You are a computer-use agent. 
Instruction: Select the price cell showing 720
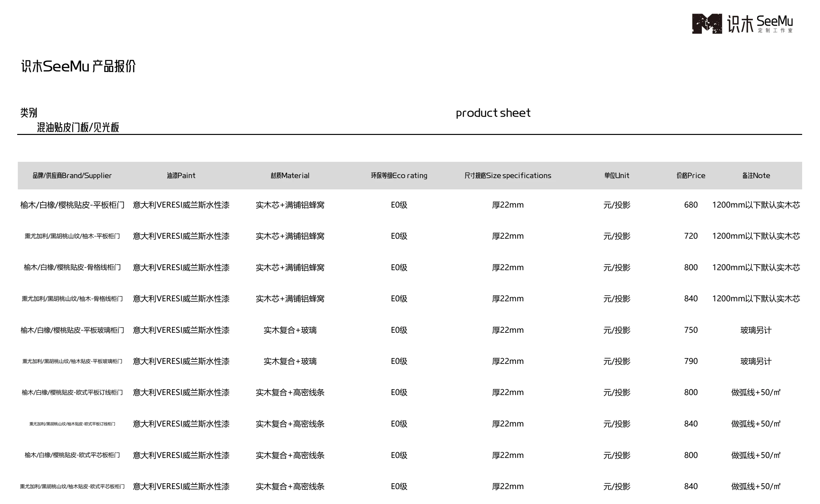[x=690, y=236]
